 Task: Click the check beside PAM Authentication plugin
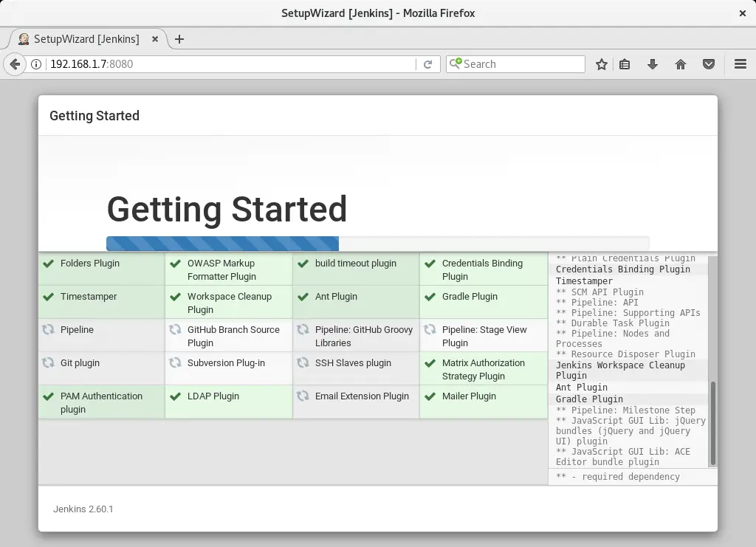[48, 396]
